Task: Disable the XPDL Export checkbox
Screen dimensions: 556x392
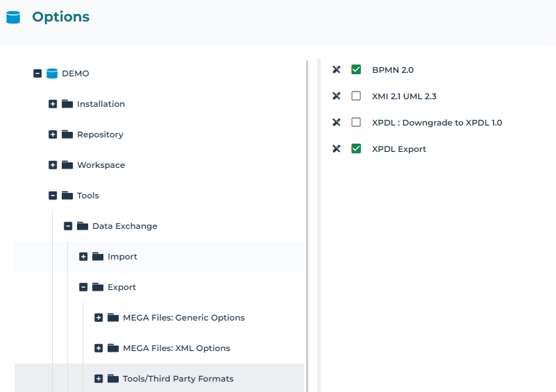Action: click(x=356, y=148)
